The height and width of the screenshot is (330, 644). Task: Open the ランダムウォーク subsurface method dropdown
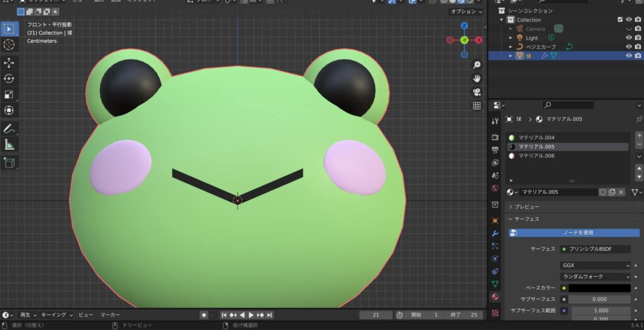click(595, 276)
